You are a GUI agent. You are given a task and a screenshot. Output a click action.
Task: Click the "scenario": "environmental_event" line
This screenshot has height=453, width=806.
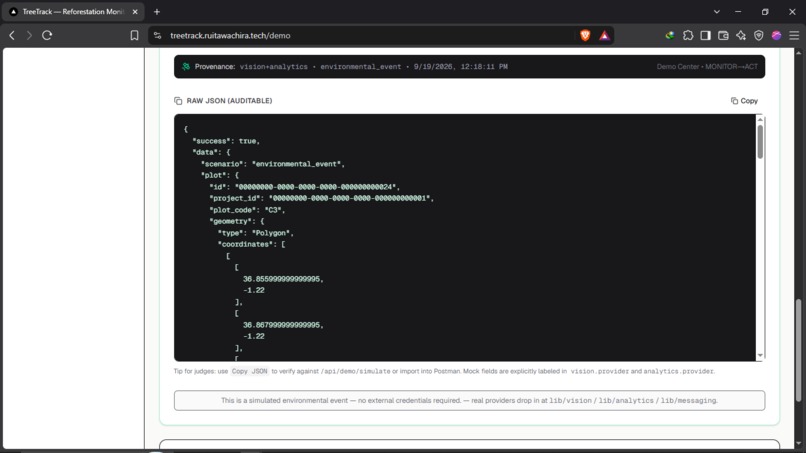[x=273, y=164]
